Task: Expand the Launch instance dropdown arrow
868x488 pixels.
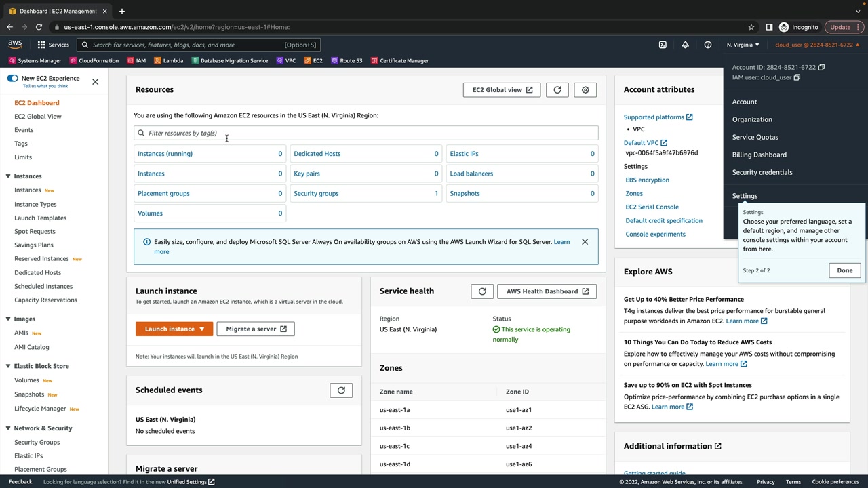Action: (x=201, y=329)
